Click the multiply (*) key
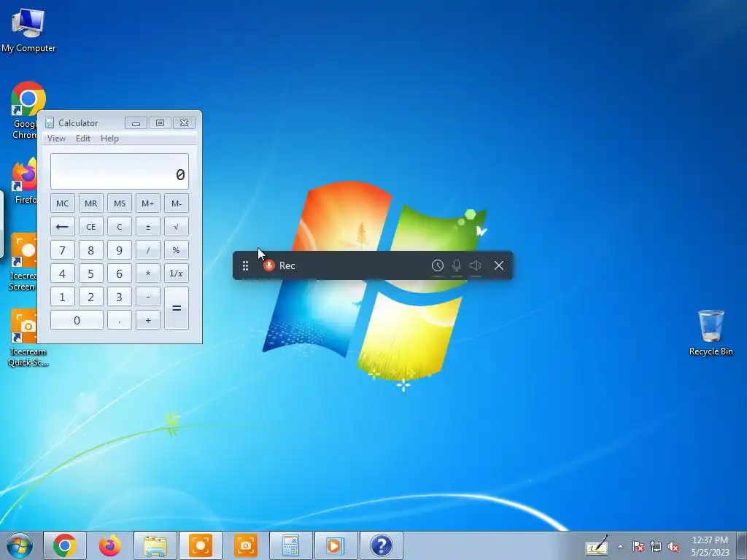The image size is (747, 560). click(147, 273)
